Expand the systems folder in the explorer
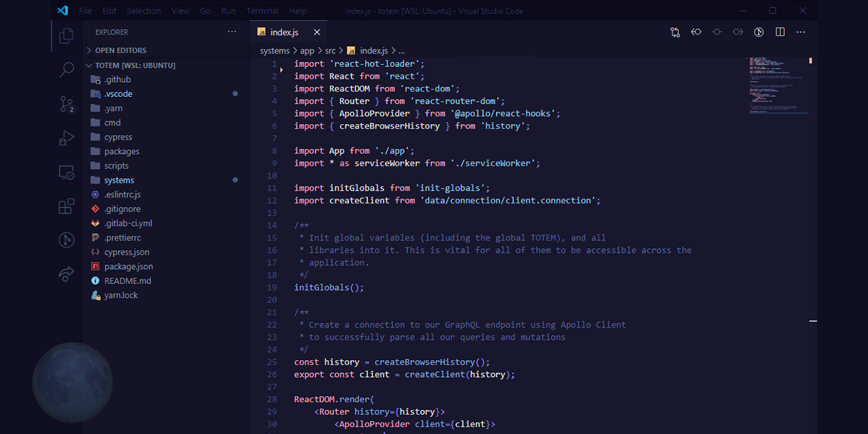868x434 pixels. click(x=121, y=180)
